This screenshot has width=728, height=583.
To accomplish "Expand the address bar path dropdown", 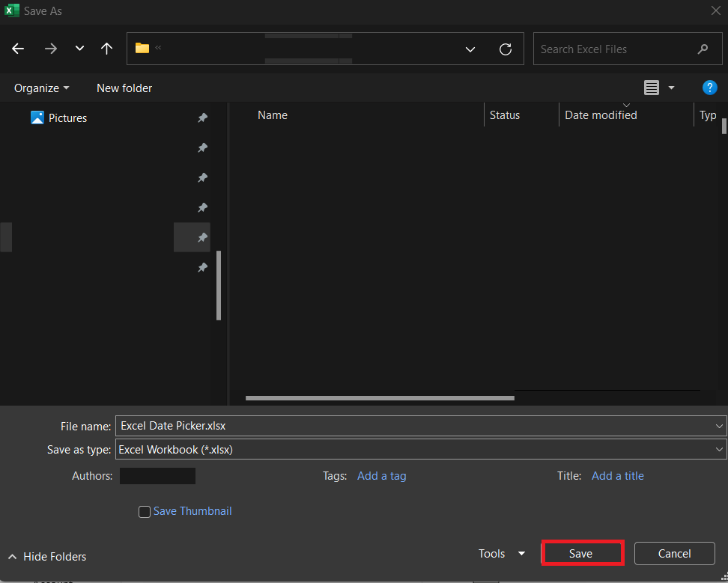I will pyautogui.click(x=470, y=49).
